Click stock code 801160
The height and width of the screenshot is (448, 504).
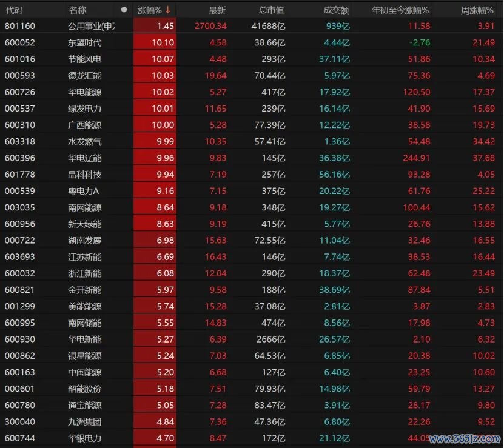(x=20, y=26)
